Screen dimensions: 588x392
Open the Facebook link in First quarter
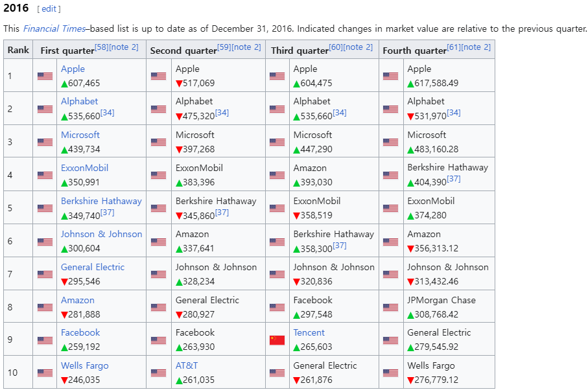(80, 332)
